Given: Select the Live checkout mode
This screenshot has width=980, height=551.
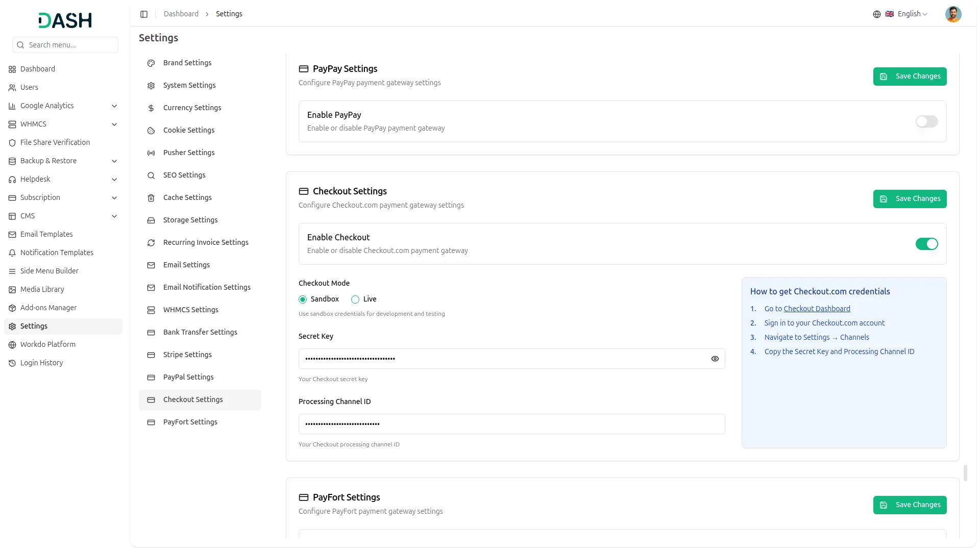Looking at the screenshot, I should [355, 299].
